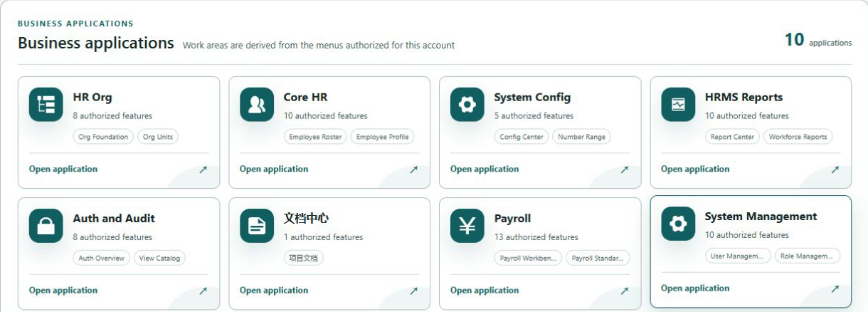Open application for Core HR
Screen dimensions: 868x312
click(x=274, y=169)
